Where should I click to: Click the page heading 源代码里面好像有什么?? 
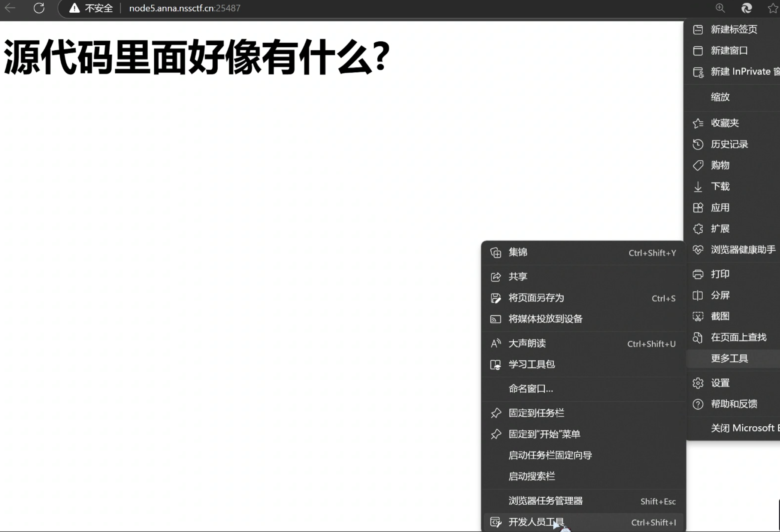click(197, 57)
